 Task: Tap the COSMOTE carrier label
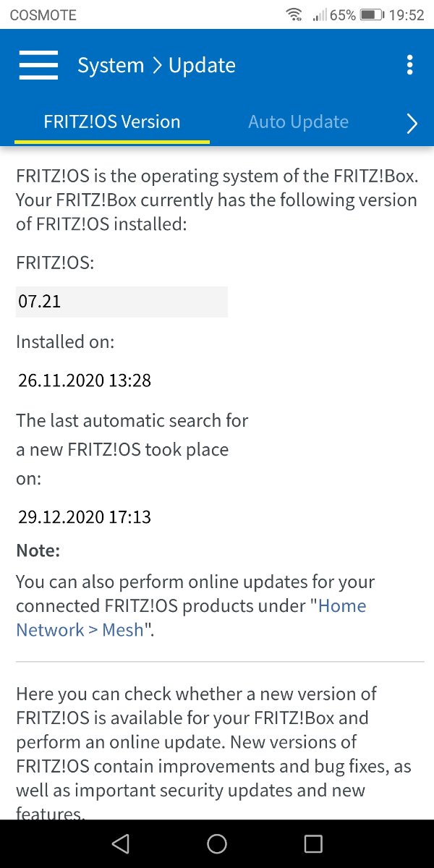(x=43, y=14)
